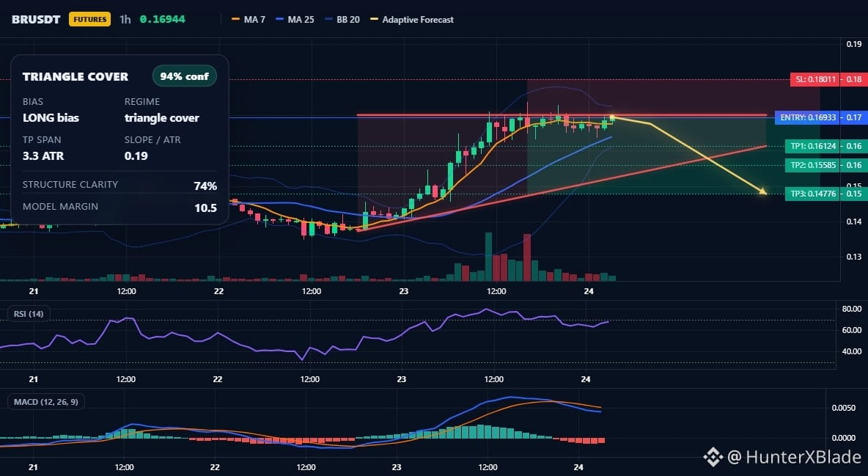Click the LONG bias value

[x=51, y=117]
